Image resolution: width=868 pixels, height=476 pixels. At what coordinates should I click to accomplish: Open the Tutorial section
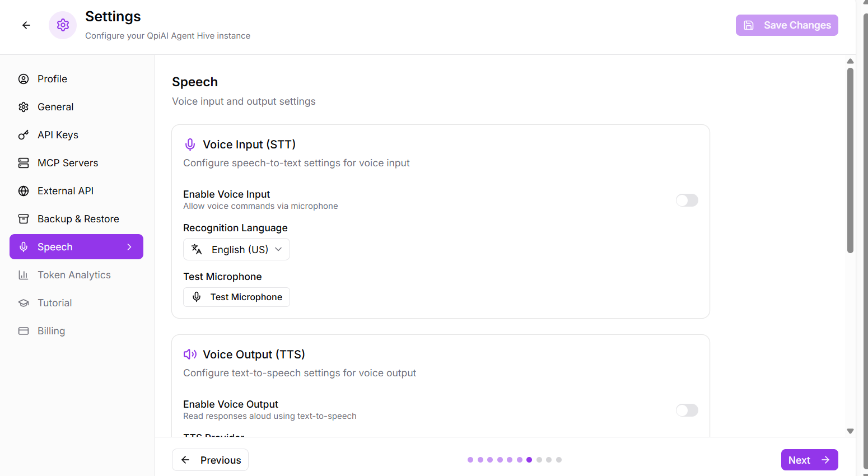point(54,303)
